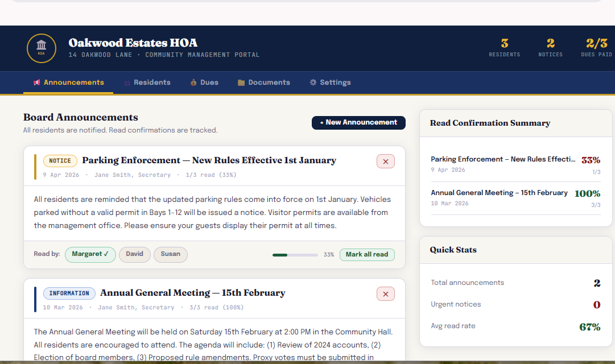Image resolution: width=615 pixels, height=364 pixels.
Task: Click the 33% read progress bar
Action: [295, 255]
